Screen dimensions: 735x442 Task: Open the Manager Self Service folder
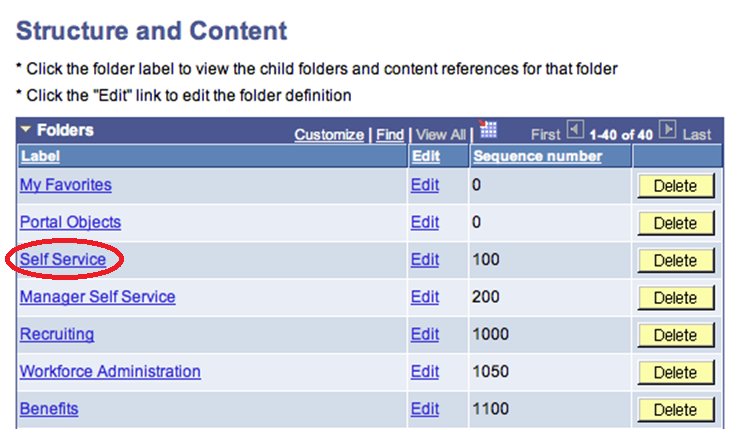(97, 297)
